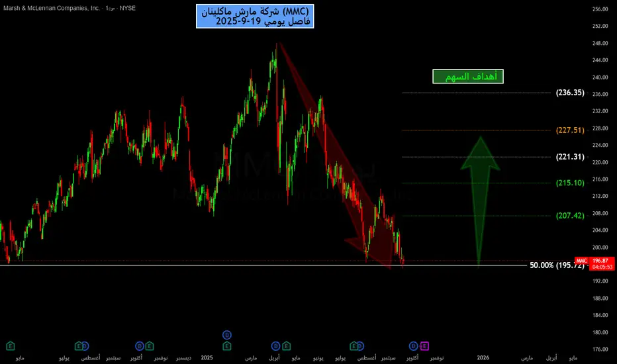Open the magenta upcoming earnings E marker
Viewport: 617px width, 364px height.
click(x=424, y=346)
